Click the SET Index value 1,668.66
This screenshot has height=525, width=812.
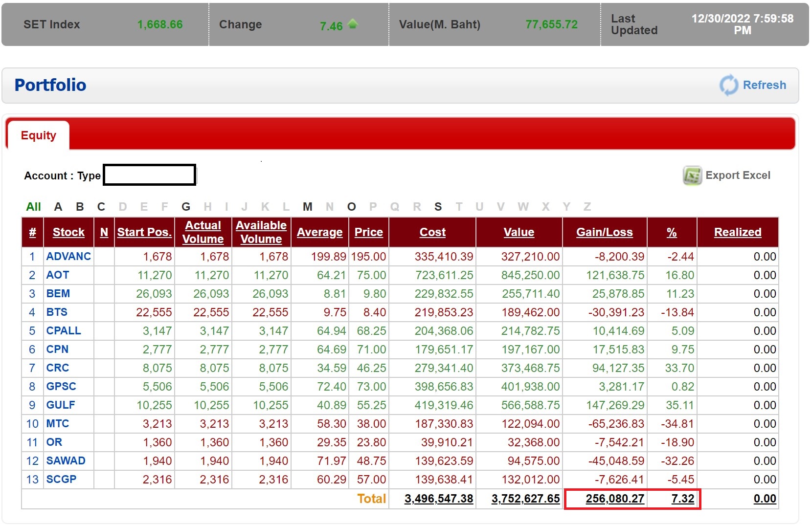(160, 24)
